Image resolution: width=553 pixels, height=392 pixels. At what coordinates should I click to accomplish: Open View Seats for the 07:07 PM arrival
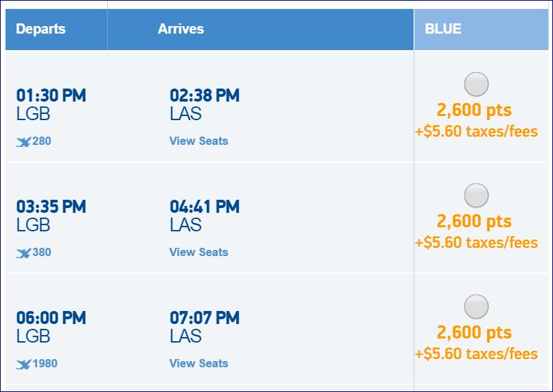click(x=199, y=363)
